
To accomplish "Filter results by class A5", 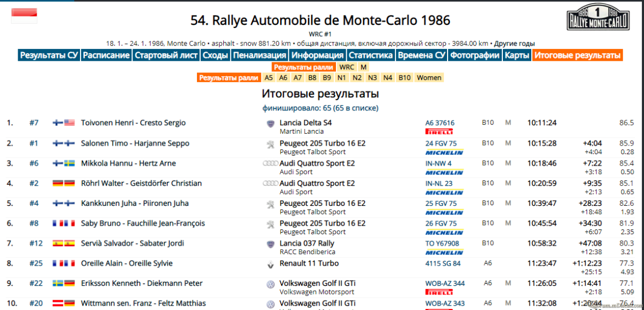I will pyautogui.click(x=269, y=78).
